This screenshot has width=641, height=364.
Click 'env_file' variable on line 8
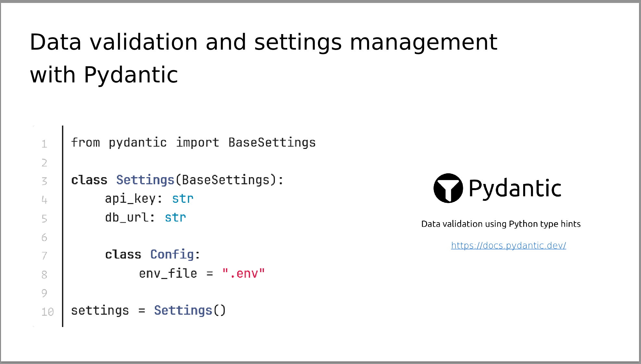point(168,273)
